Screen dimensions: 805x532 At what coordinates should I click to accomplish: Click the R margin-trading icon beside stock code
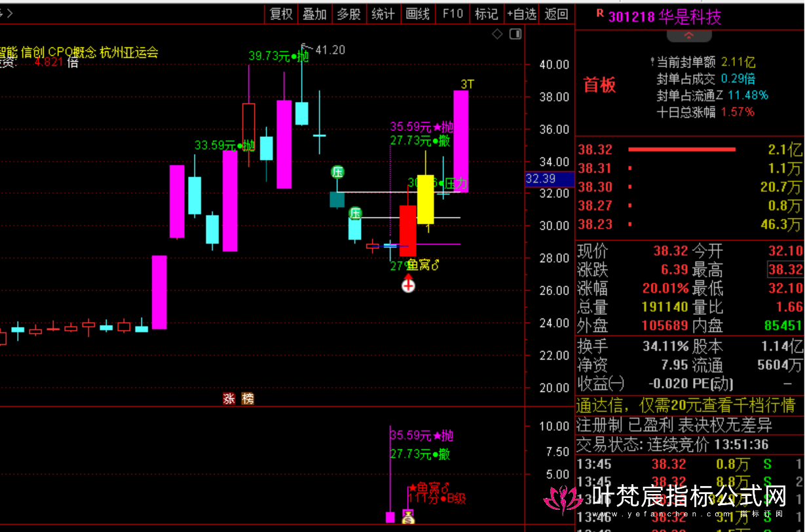(x=599, y=14)
